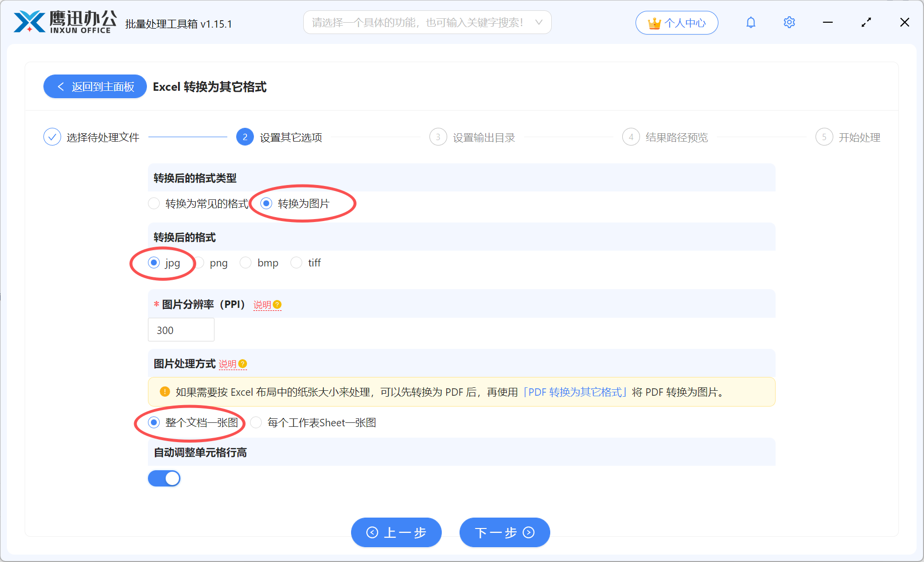Image resolution: width=924 pixels, height=562 pixels.
Task: Click the 上一步 previous button
Action: coord(396,532)
